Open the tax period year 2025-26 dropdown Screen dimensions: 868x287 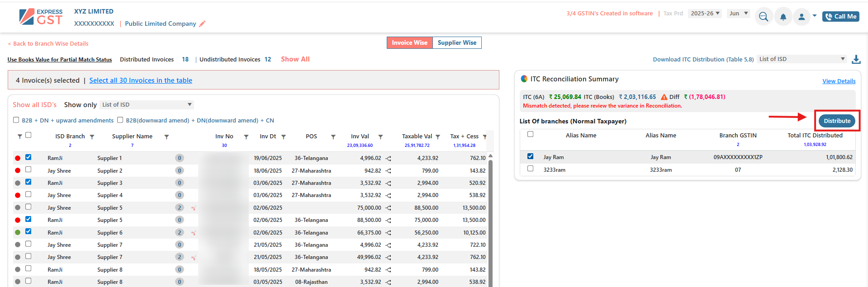tap(704, 14)
